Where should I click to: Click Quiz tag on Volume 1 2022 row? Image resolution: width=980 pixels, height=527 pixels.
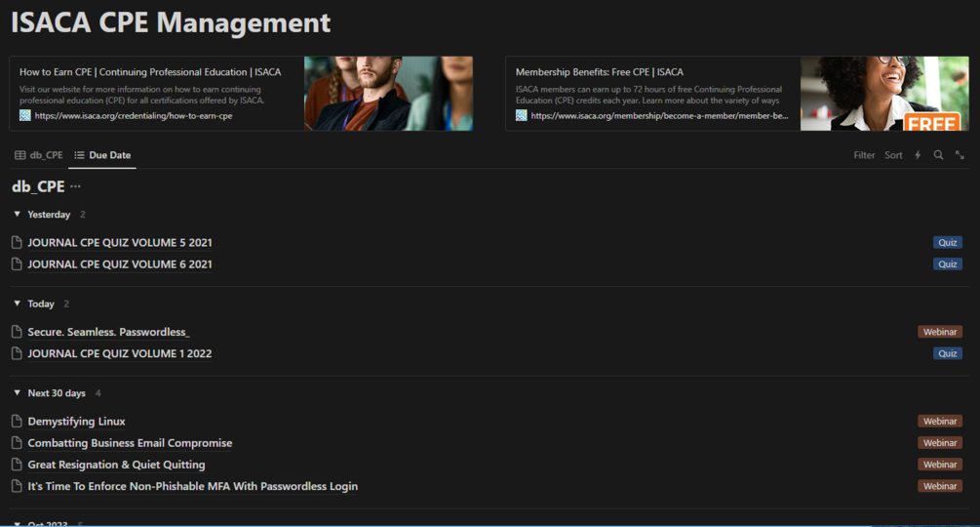coord(948,353)
